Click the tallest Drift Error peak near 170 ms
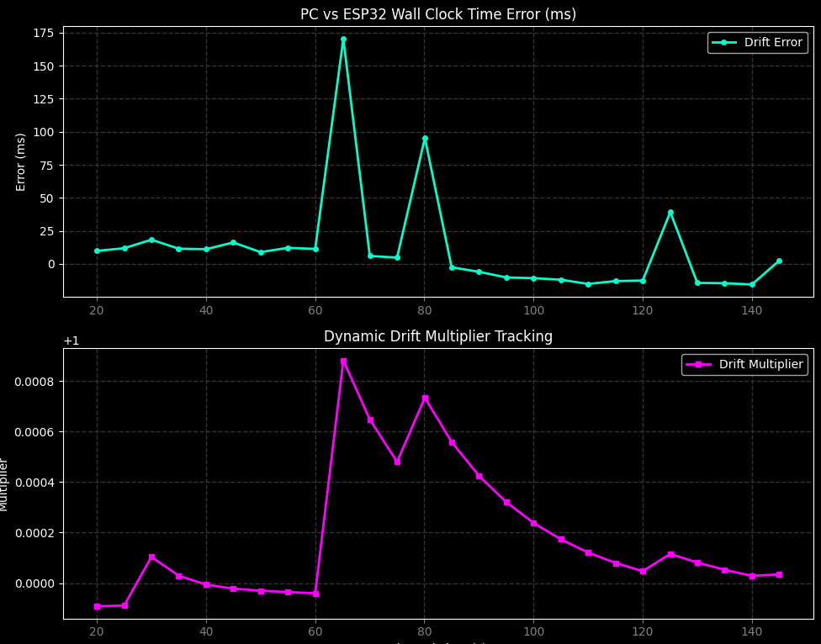 (x=343, y=40)
